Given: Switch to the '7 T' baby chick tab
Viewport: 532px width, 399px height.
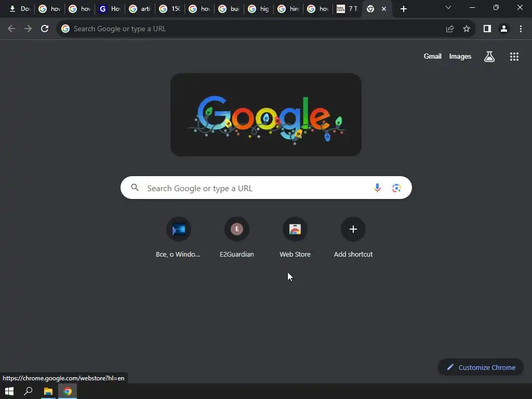Looking at the screenshot, I should 347,9.
